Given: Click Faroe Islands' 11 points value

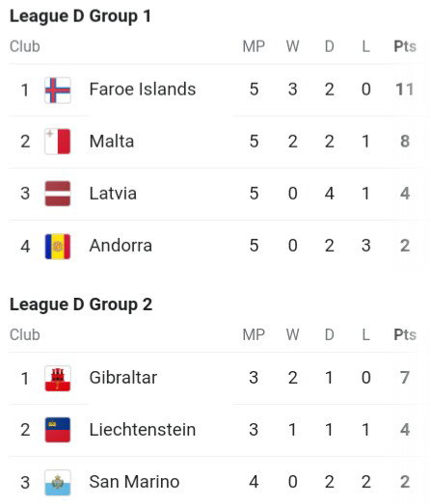Looking at the screenshot, I should tap(405, 89).
